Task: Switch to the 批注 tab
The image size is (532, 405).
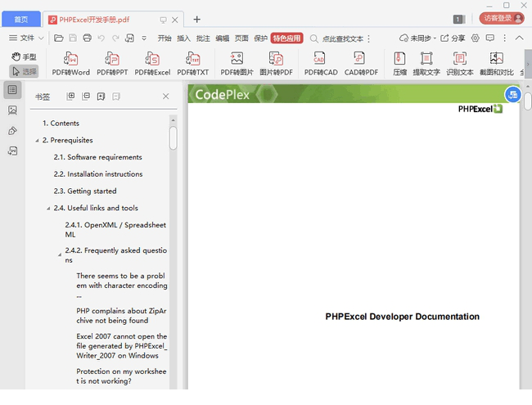Action: tap(203, 38)
